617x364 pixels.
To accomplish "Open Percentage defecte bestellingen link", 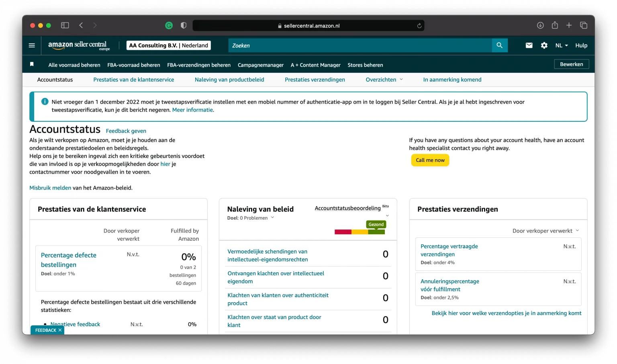I will click(x=69, y=260).
